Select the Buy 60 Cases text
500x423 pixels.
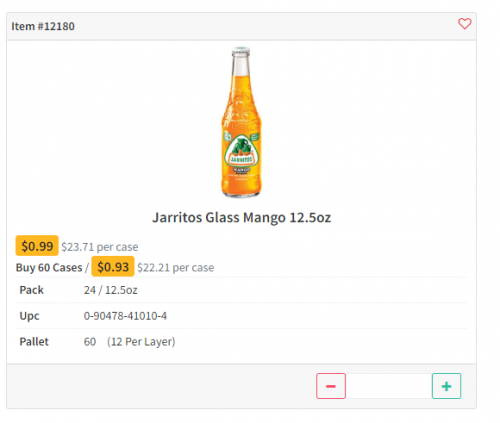pos(49,268)
